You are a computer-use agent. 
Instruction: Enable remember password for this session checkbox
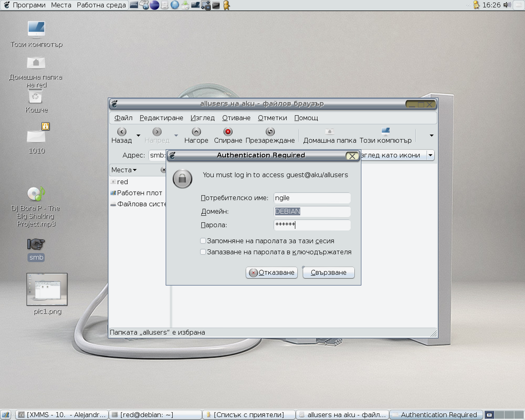pyautogui.click(x=204, y=241)
